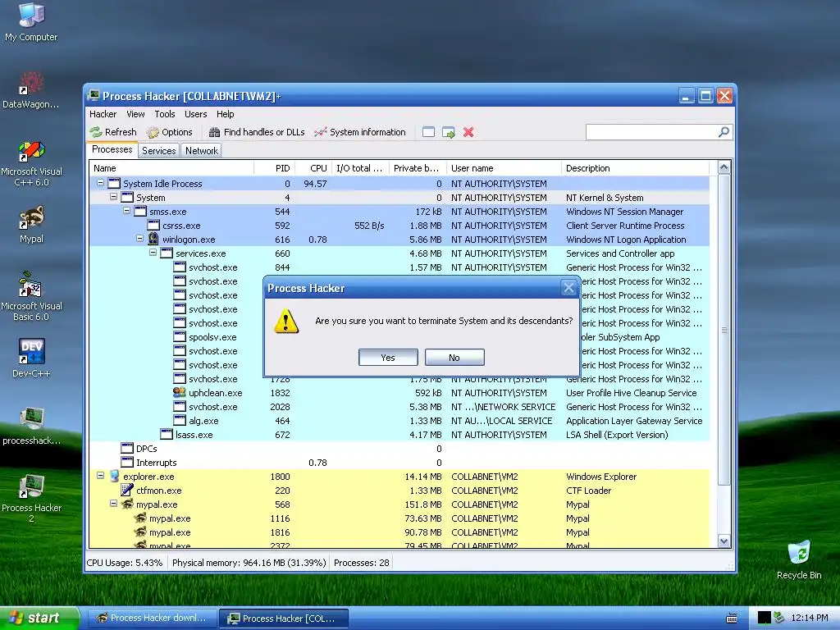Click the Refresh toolbar button
The width and height of the screenshot is (840, 630).
(x=113, y=132)
